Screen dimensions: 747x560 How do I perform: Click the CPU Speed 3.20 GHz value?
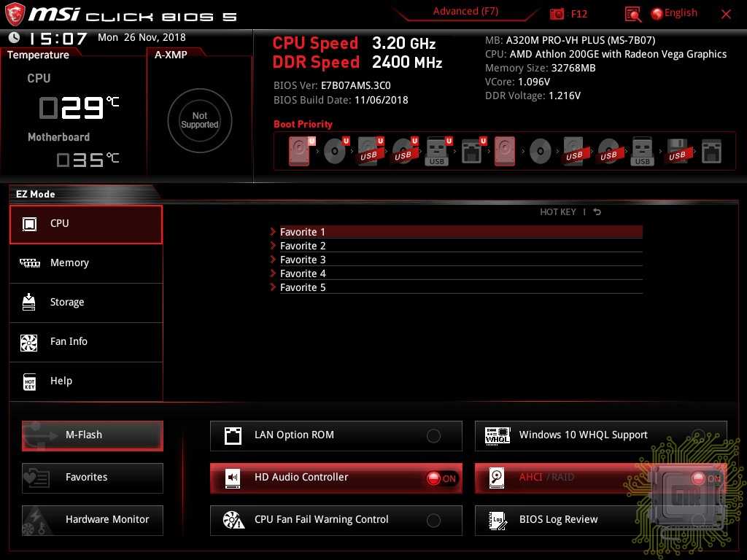[x=403, y=44]
